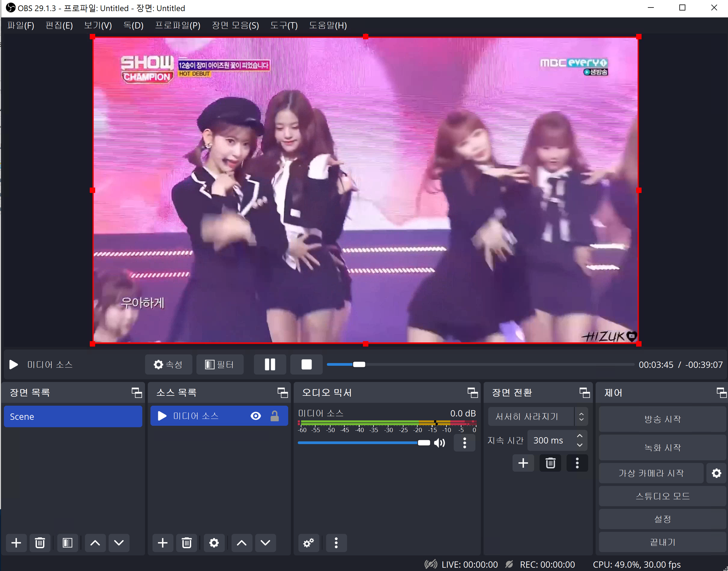Open three-dot menu for 미디어 소스 audio

point(464,443)
